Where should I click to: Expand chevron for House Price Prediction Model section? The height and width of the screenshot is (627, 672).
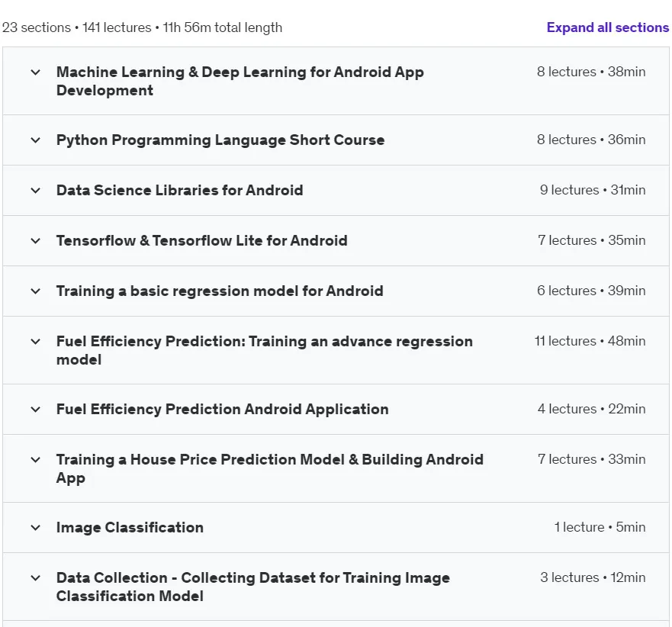[x=36, y=460]
